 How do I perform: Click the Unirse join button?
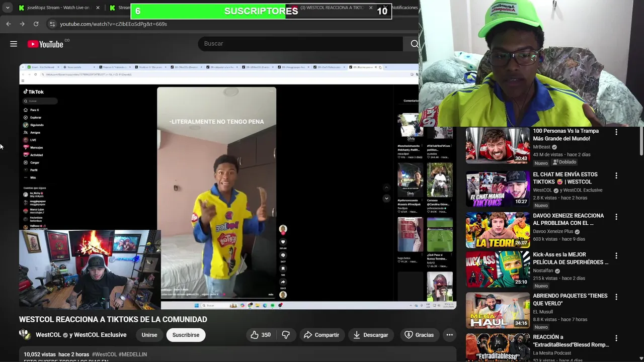point(149,335)
